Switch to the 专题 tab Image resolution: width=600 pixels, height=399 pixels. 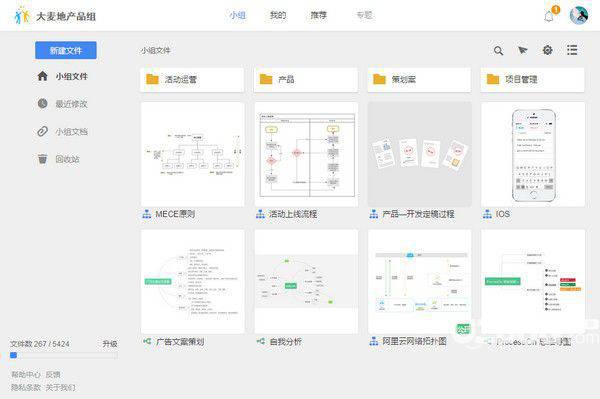364,15
